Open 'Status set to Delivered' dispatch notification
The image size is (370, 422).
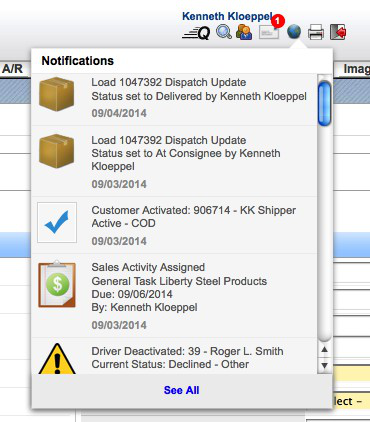(x=174, y=99)
